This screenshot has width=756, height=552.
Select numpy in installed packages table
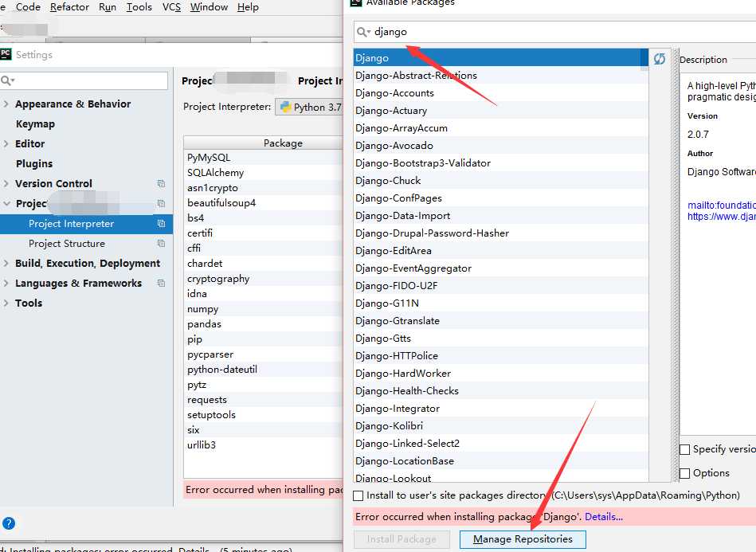click(x=263, y=309)
